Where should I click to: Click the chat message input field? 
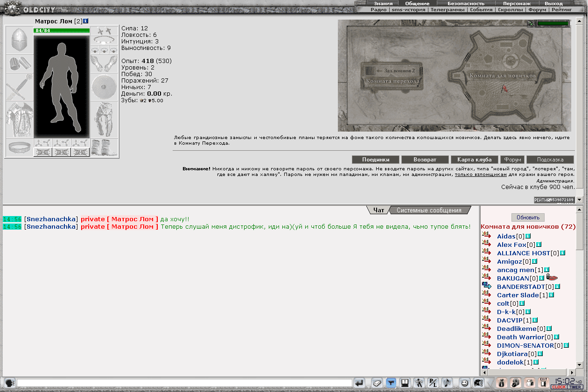pos(184,383)
